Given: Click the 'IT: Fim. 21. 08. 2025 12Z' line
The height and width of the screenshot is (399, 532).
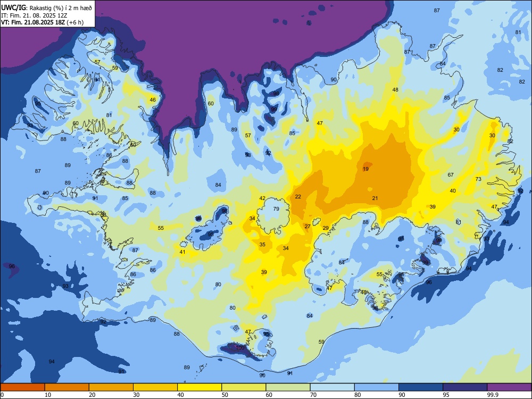Looking at the screenshot, I should coord(33,15).
